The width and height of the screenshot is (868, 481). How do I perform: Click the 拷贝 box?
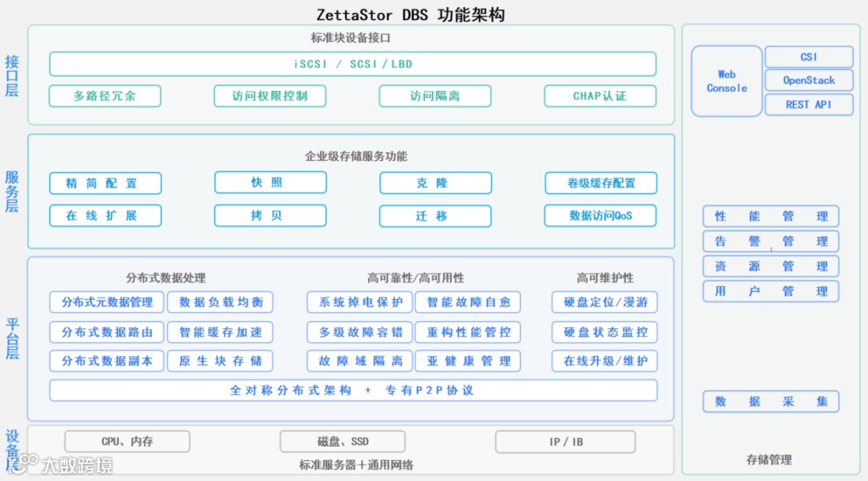(270, 216)
